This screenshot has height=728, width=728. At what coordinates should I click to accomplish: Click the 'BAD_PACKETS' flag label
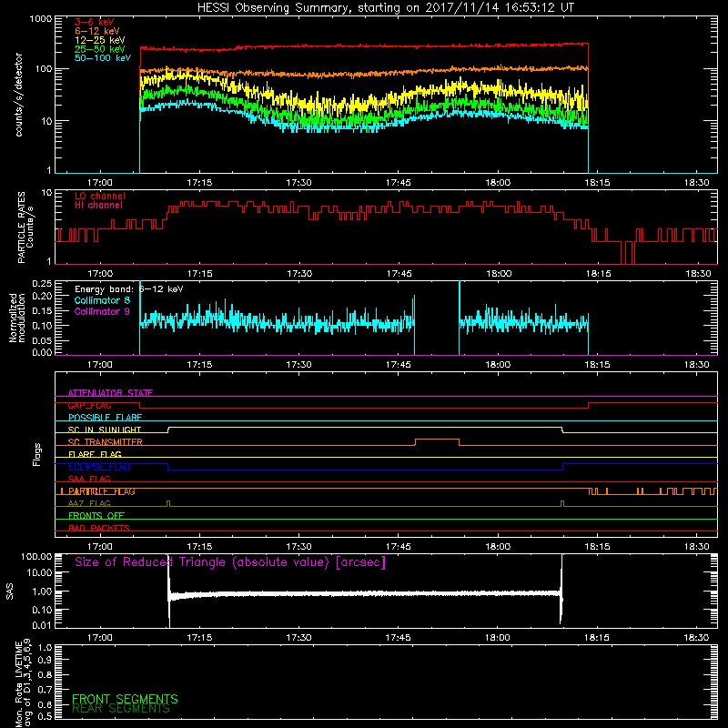pos(99,529)
